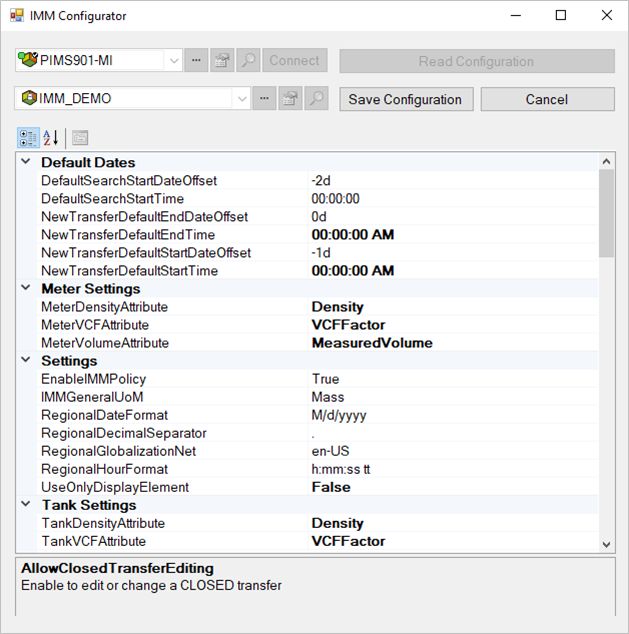Click the PIMS901-MI server icon
Screen dimensions: 629x634
pos(27,60)
